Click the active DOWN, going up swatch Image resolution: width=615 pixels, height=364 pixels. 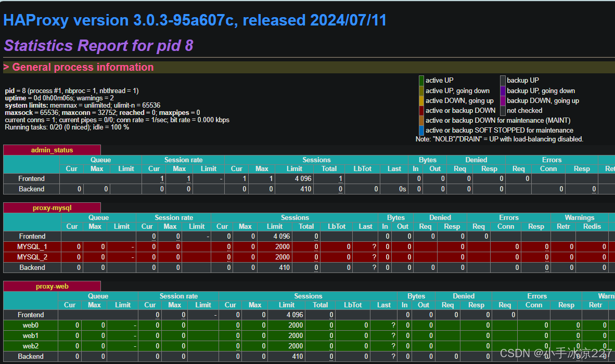[421, 101]
